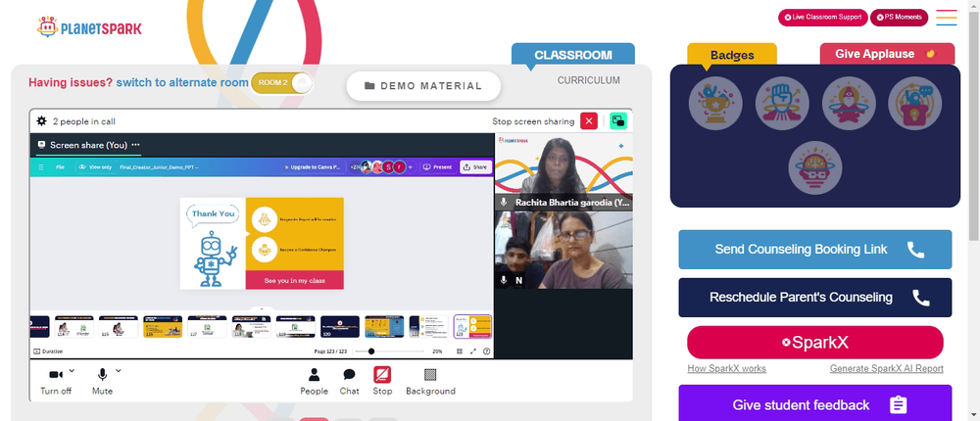Open call settings gear icon
980x421 pixels.
click(x=42, y=121)
